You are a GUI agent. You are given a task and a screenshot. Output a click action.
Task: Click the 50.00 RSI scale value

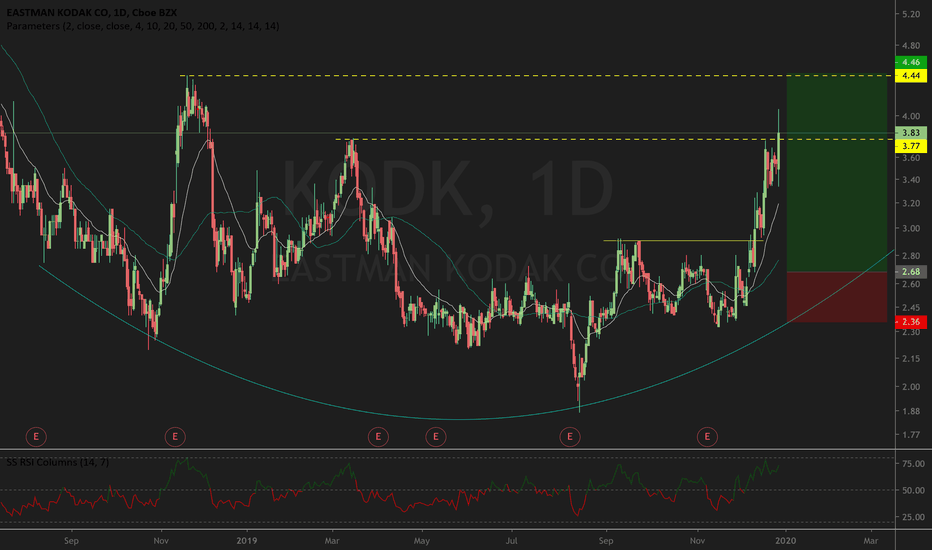pyautogui.click(x=913, y=491)
